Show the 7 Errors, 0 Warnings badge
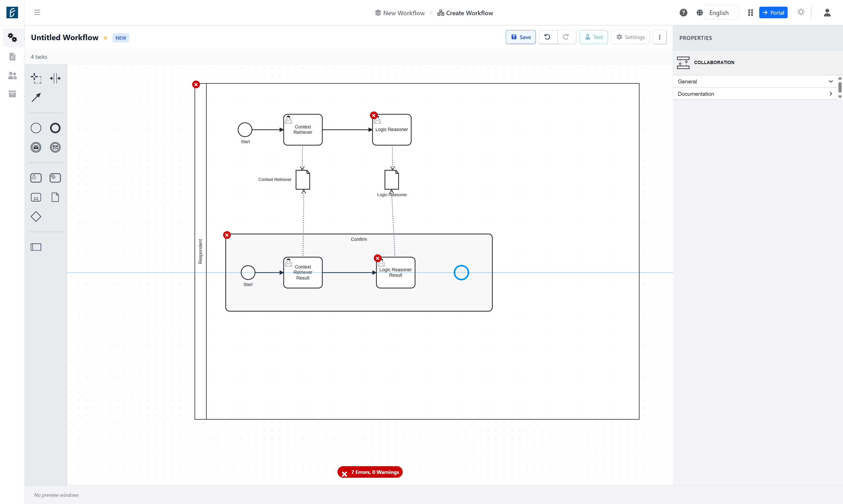The width and height of the screenshot is (843, 504). point(370,472)
